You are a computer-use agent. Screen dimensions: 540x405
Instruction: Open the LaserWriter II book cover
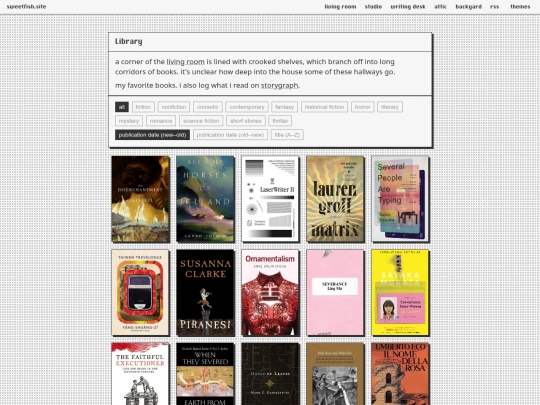[270, 199]
